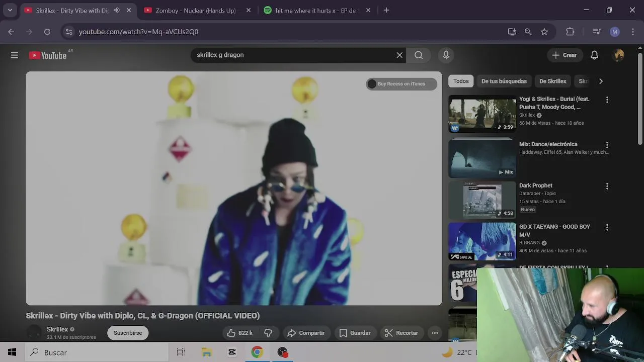Open options menu for GD X TAEYANG video
The width and height of the screenshot is (644, 362).
point(607,227)
